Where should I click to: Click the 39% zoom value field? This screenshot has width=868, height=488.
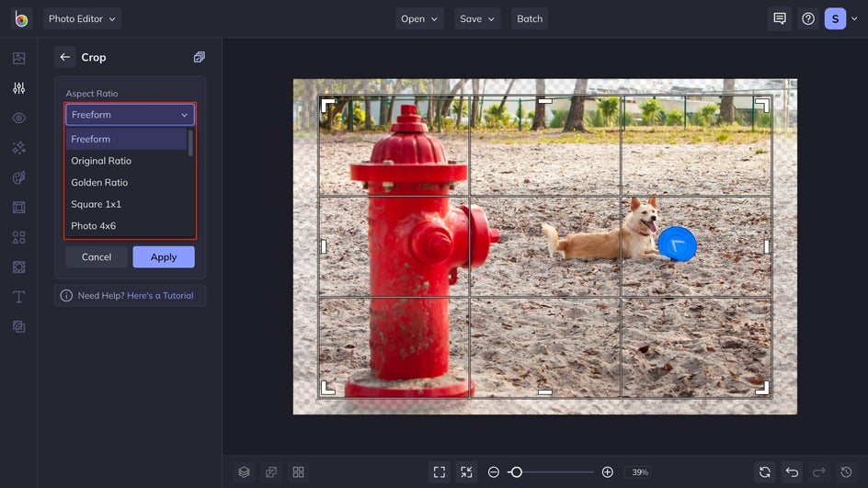(x=640, y=472)
